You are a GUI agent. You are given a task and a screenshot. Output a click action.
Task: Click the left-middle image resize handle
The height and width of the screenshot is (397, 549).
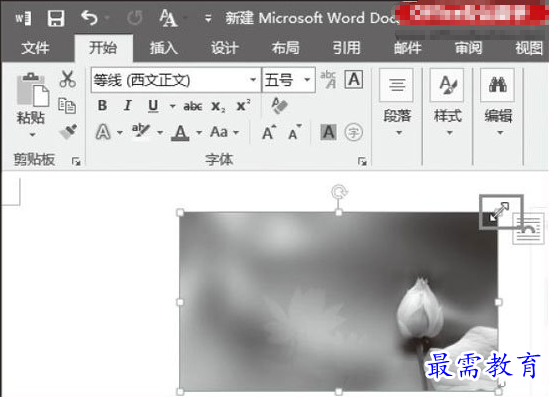(180, 302)
